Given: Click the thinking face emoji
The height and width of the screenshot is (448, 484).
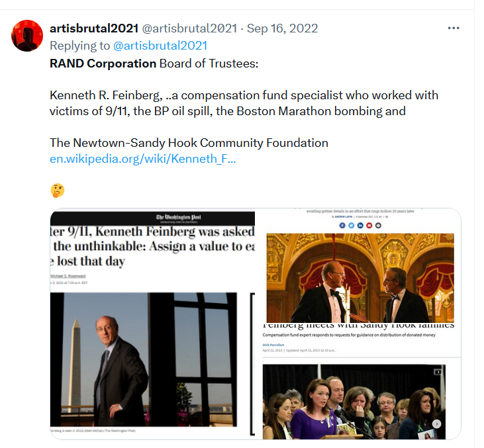Looking at the screenshot, I should point(58,191).
